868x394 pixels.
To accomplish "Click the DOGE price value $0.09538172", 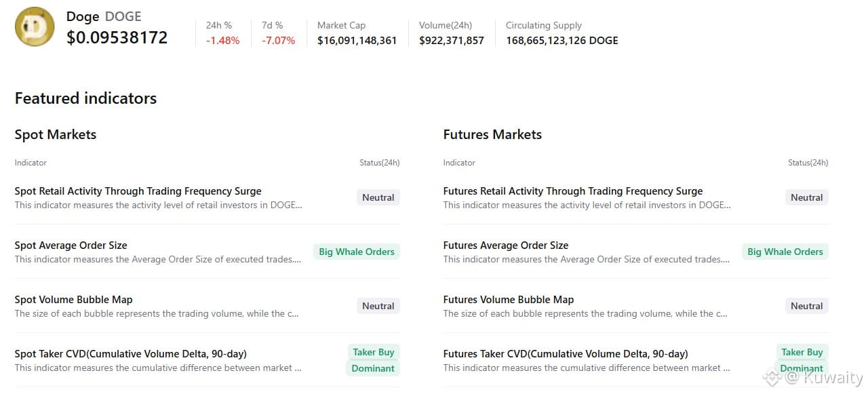I will (x=117, y=38).
